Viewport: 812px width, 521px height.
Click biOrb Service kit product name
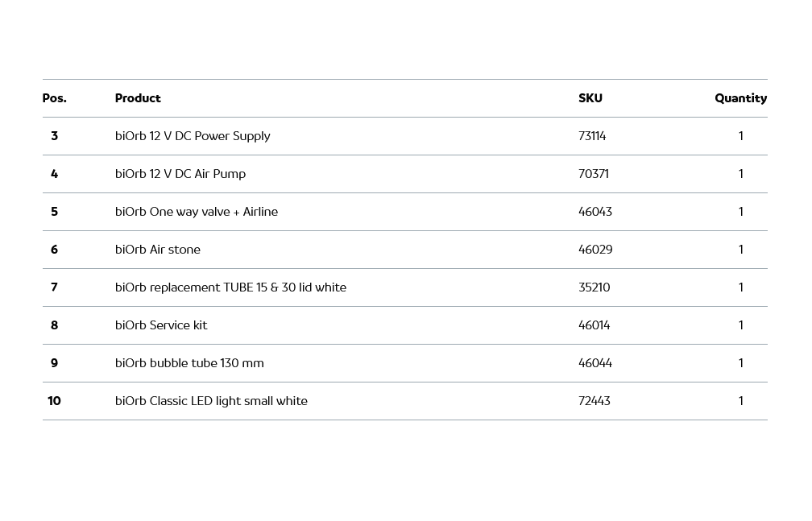pos(161,325)
